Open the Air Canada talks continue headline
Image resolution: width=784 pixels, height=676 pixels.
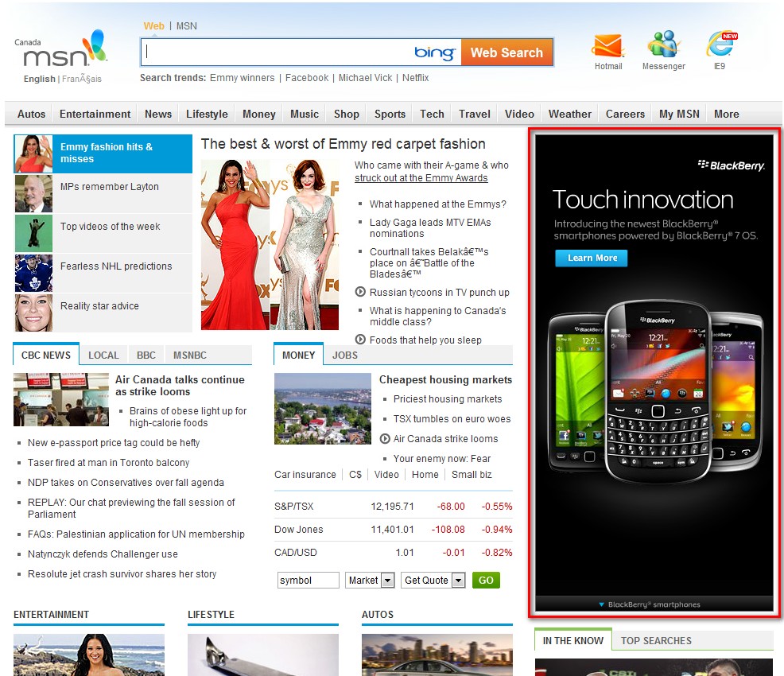click(180, 386)
